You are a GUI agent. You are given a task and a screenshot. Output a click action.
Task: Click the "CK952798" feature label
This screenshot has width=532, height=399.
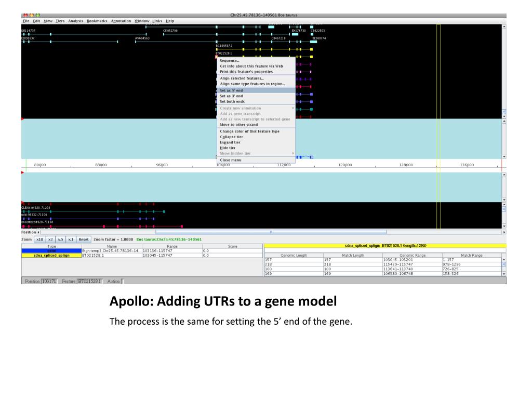(170, 31)
